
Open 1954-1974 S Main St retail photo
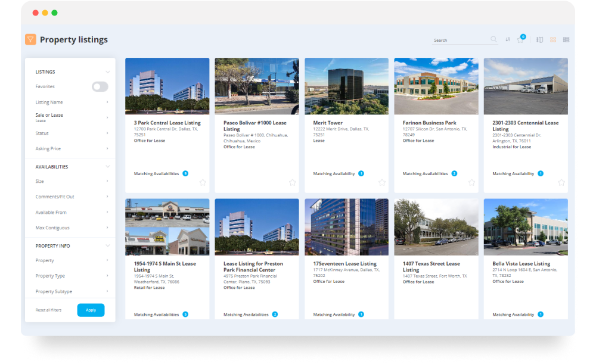[x=167, y=227]
